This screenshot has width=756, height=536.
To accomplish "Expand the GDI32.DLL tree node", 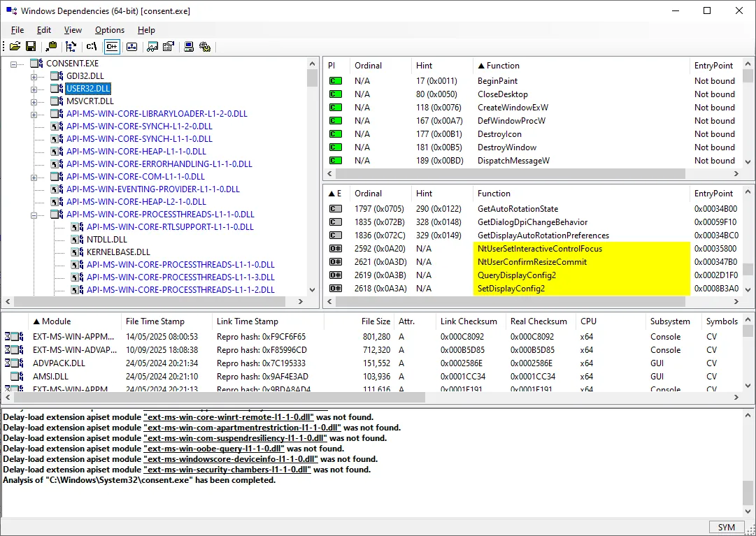I will point(34,77).
